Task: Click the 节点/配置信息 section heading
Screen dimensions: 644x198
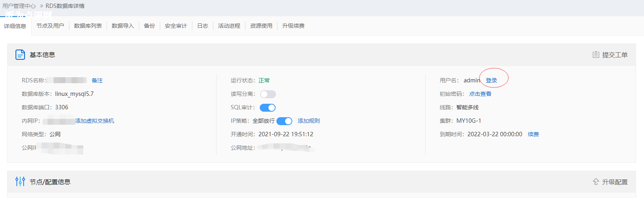Action: click(x=50, y=182)
